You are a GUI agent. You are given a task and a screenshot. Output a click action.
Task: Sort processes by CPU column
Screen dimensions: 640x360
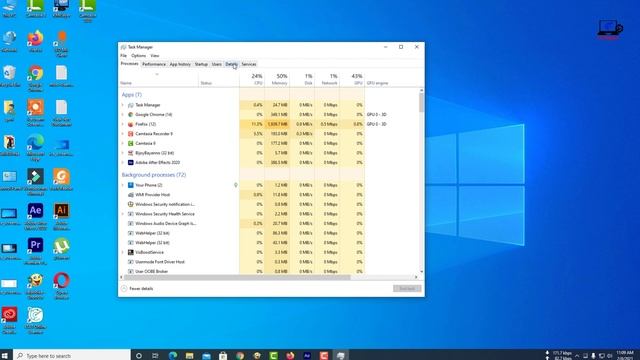(251, 79)
